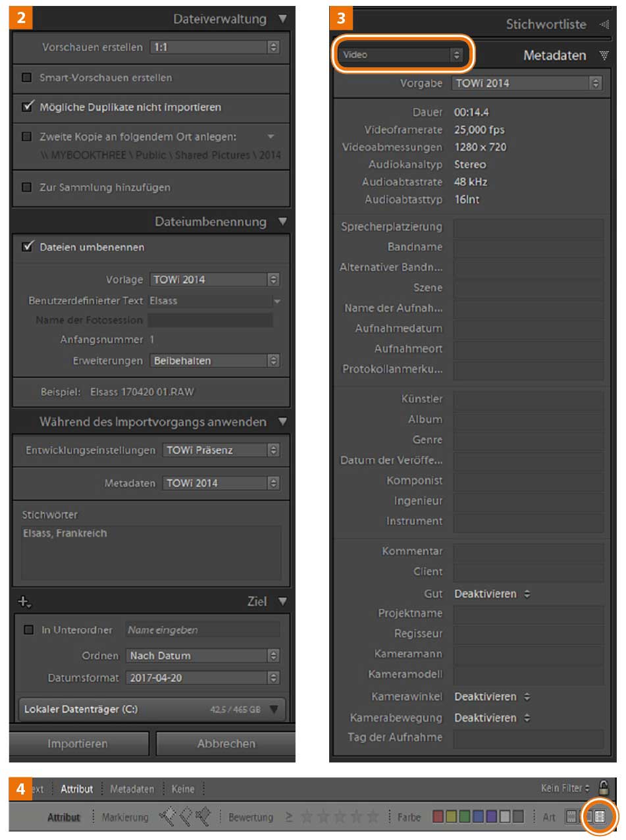Click the master photos filter icon

(570, 817)
